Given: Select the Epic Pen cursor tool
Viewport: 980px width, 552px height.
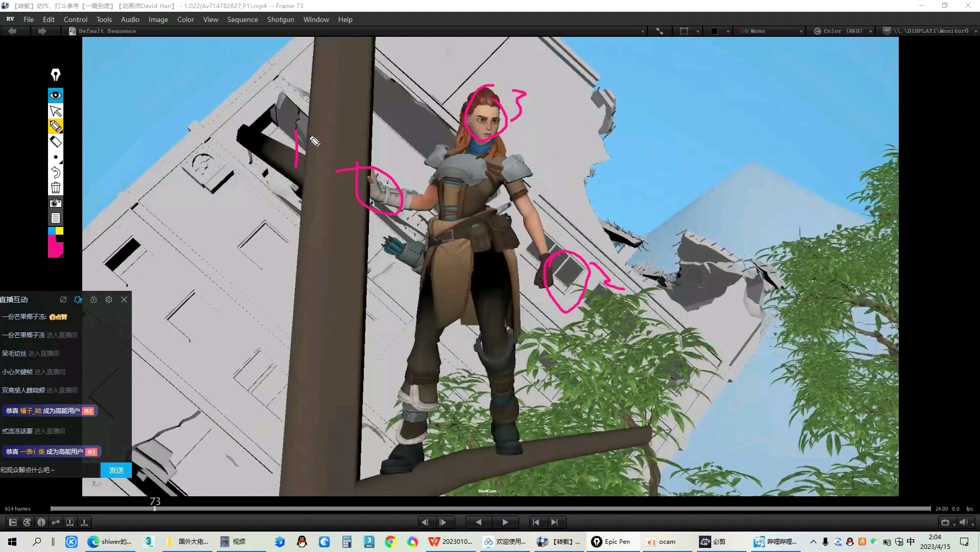Looking at the screenshot, I should [56, 111].
